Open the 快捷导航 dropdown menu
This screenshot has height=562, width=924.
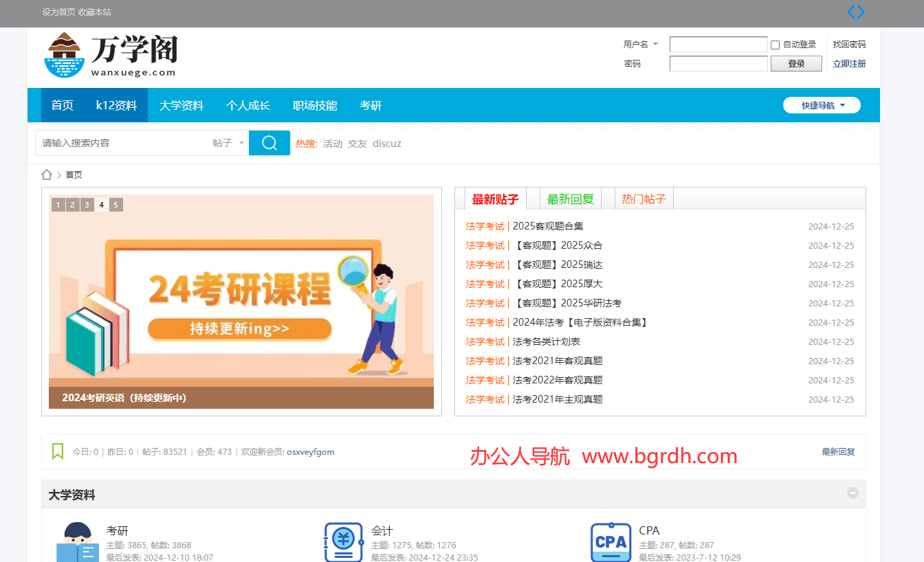pos(822,105)
